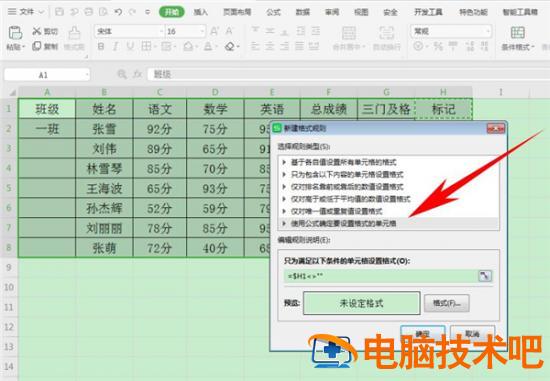550x381 pixels.
Task: Open the File menu dropdown arrow
Action: [x=41, y=12]
